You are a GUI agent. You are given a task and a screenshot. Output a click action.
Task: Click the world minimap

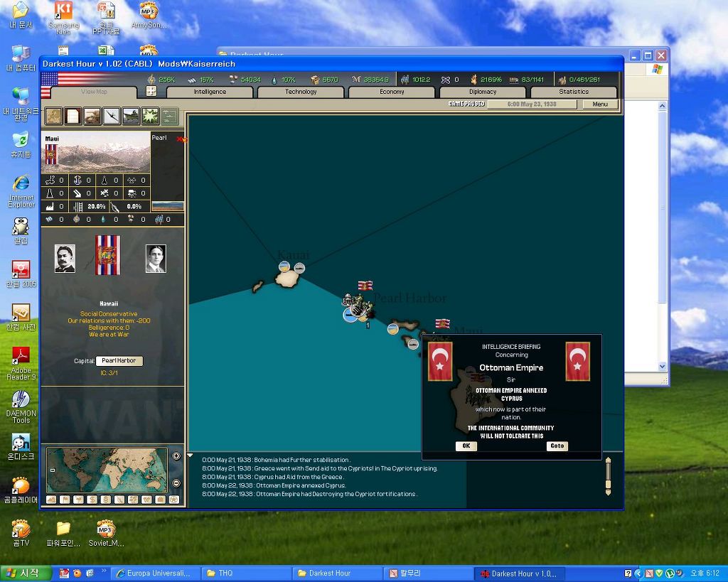[107, 470]
